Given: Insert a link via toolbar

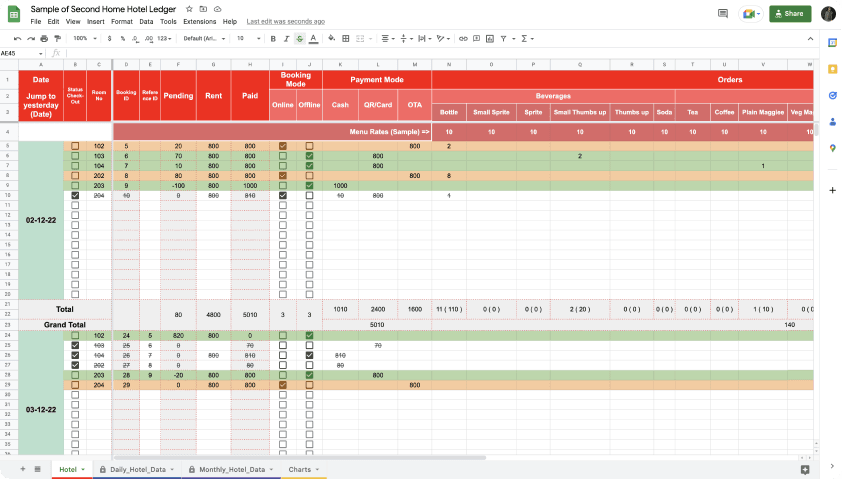Looking at the screenshot, I should pos(463,39).
